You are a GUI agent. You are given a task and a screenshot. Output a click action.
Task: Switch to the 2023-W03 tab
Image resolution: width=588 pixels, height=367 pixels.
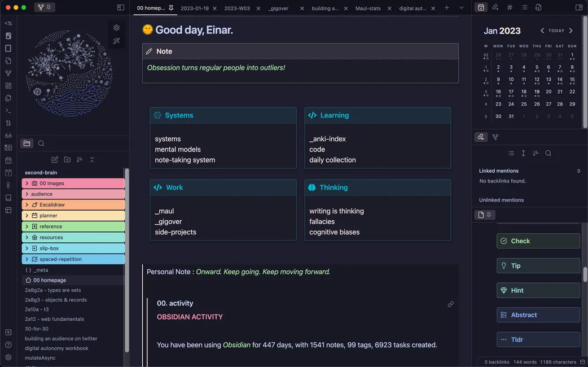(x=237, y=8)
